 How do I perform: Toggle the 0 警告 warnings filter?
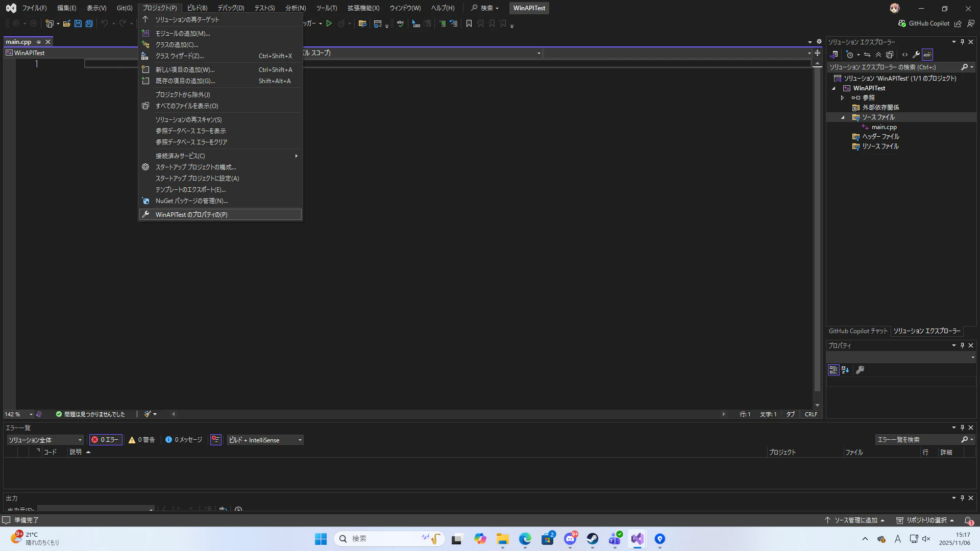[x=142, y=440]
